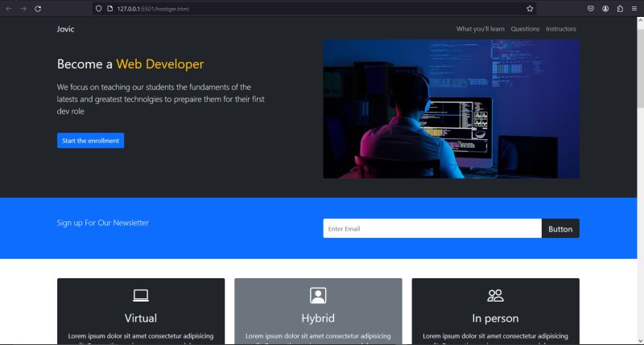Open the Firefox account icon
This screenshot has width=644, height=345.
pos(605,9)
